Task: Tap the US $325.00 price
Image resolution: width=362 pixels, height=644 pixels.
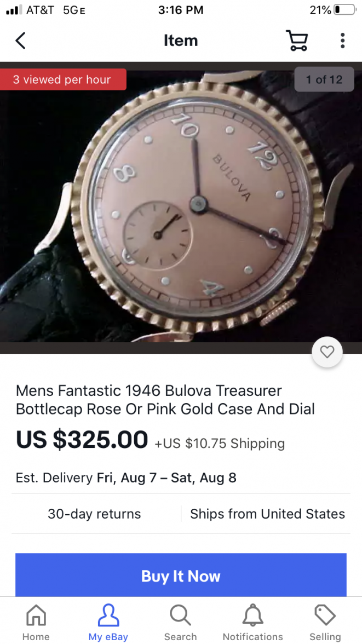Action: [x=82, y=439]
